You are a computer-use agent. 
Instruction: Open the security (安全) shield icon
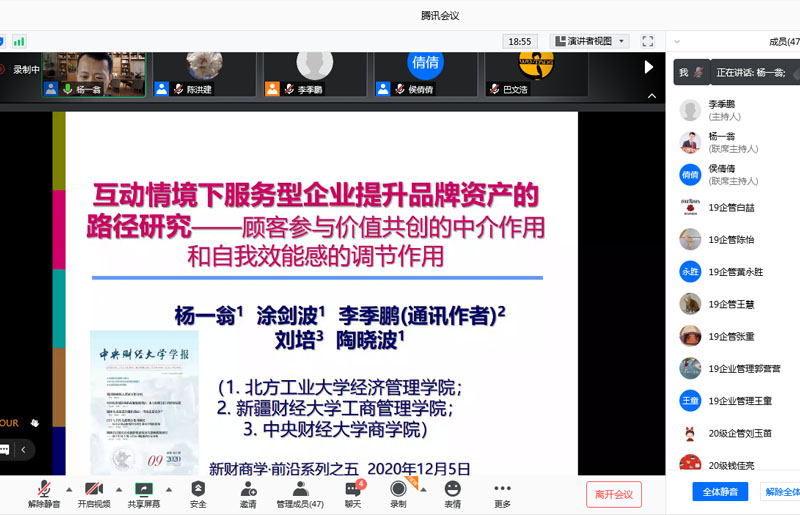[198, 490]
